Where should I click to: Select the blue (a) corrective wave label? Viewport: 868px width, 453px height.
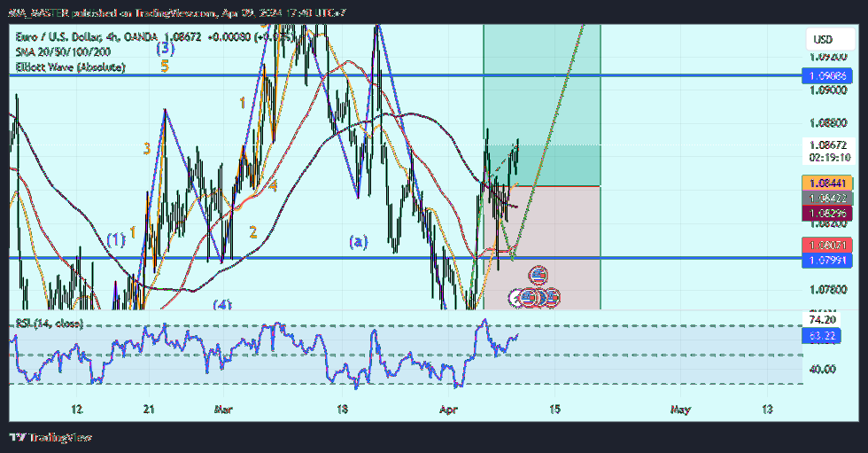point(358,241)
